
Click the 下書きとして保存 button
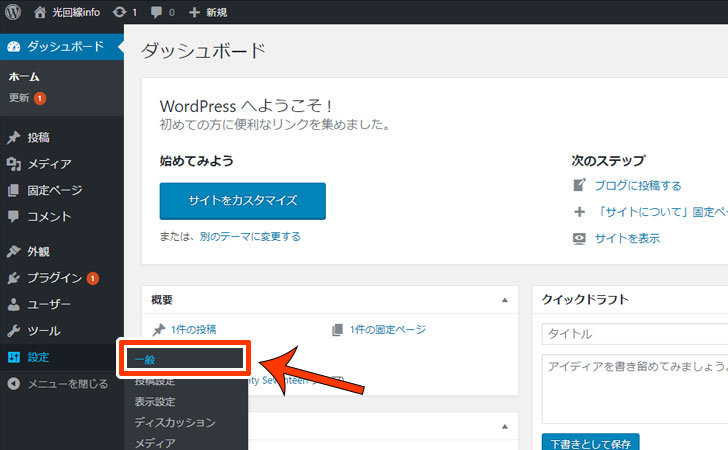[591, 443]
